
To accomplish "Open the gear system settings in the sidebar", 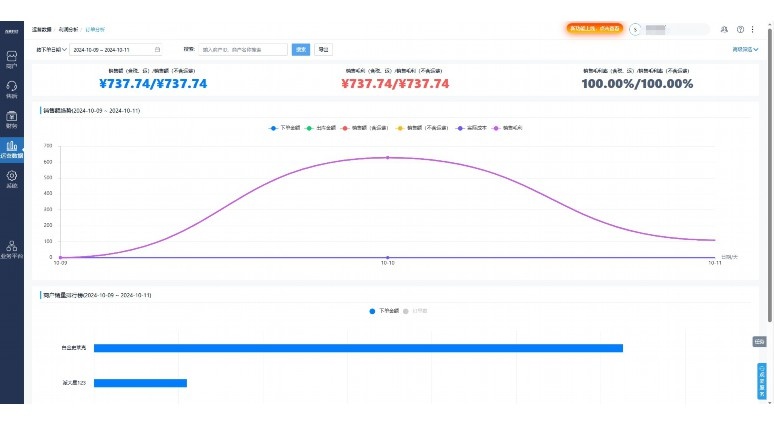I will (11, 179).
